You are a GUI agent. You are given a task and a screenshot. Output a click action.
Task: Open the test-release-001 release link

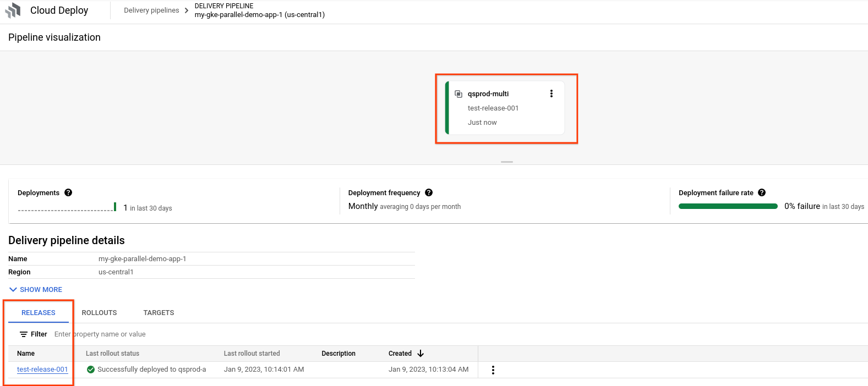(x=42, y=370)
